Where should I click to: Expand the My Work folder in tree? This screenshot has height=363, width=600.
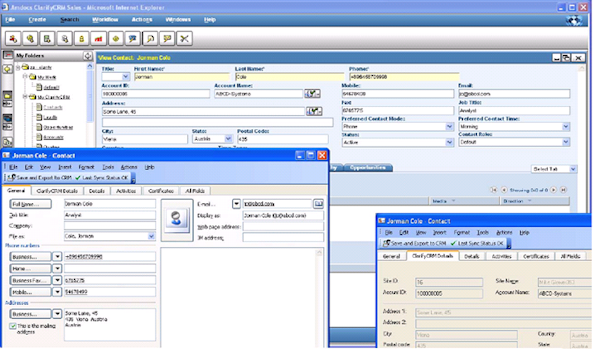(x=25, y=77)
